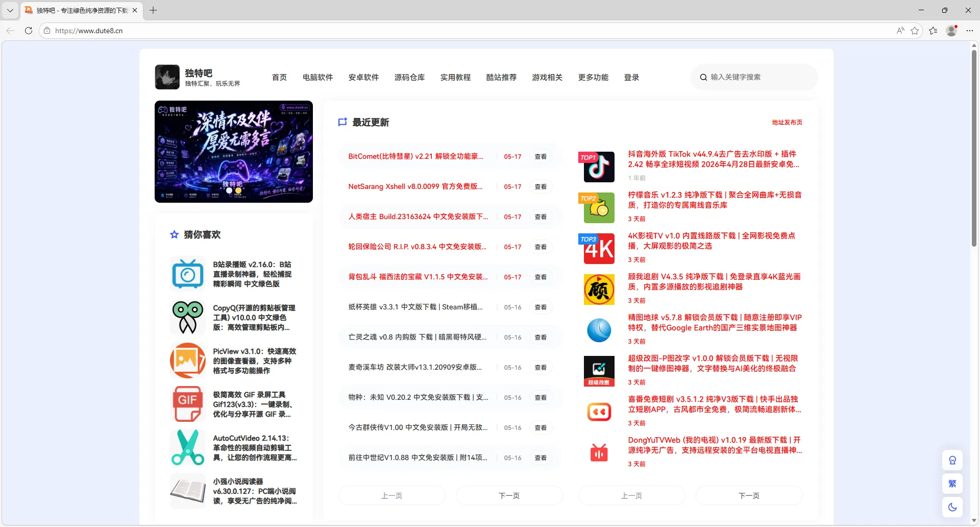
Task: Click the 小强小说阅读器 book icon
Action: [x=188, y=491]
